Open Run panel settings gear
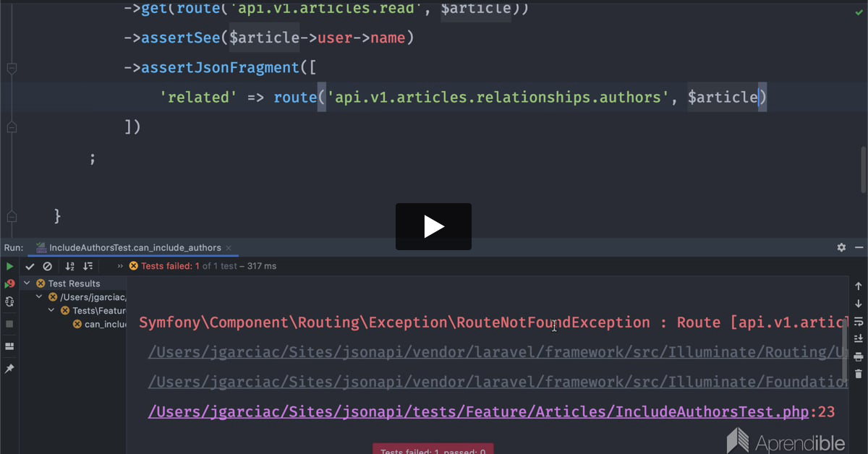This screenshot has height=454, width=868. (841, 247)
